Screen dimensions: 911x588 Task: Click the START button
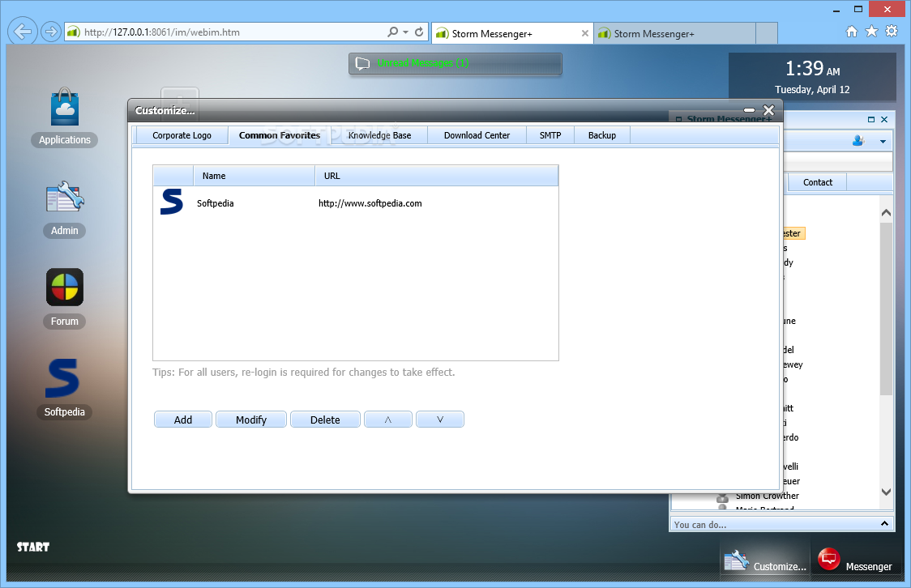tap(33, 547)
